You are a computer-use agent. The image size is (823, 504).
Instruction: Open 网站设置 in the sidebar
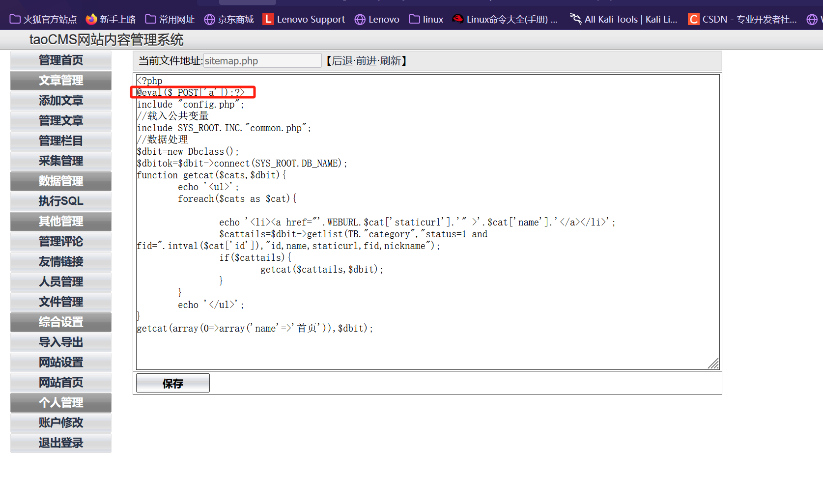point(61,363)
